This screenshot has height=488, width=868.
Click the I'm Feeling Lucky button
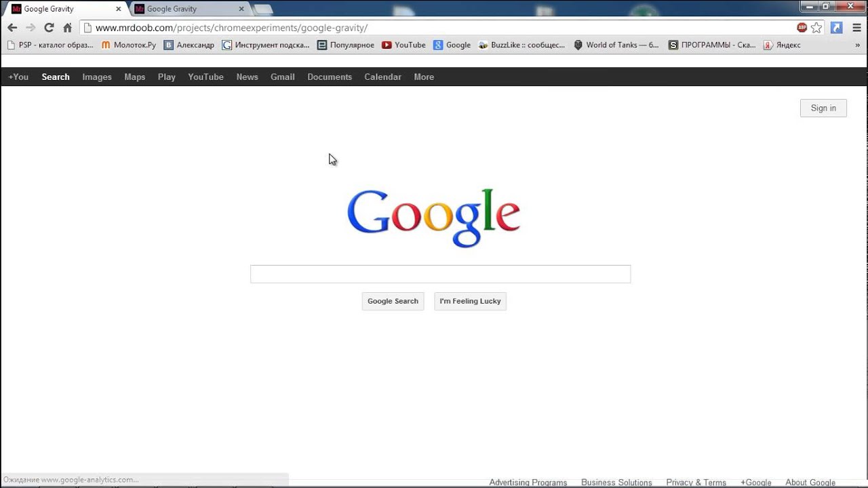470,301
